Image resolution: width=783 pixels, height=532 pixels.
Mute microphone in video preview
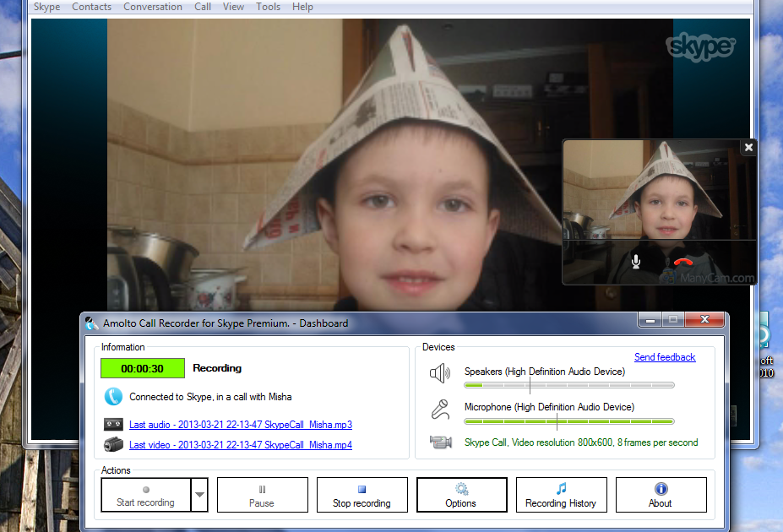pyautogui.click(x=636, y=262)
